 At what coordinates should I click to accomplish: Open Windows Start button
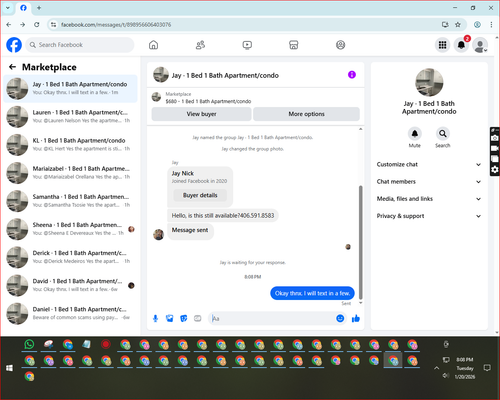[9, 368]
